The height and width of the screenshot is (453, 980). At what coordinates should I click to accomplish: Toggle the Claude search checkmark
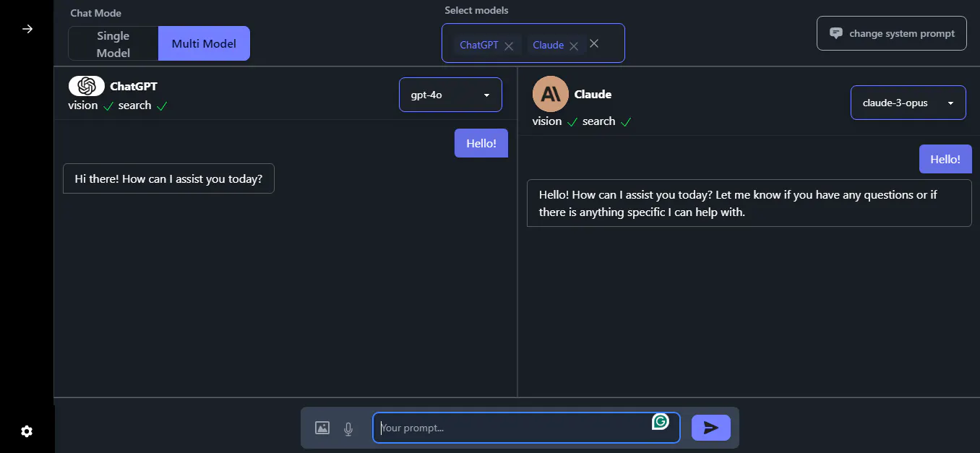(x=626, y=122)
